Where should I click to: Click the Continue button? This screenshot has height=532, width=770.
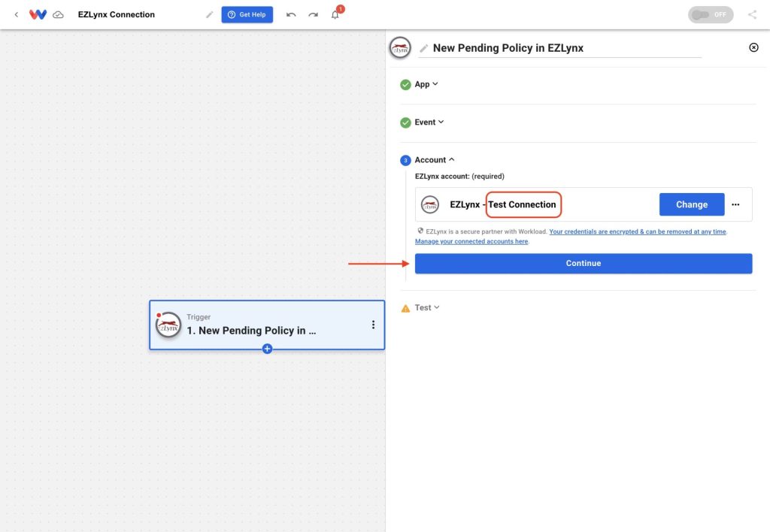click(584, 264)
